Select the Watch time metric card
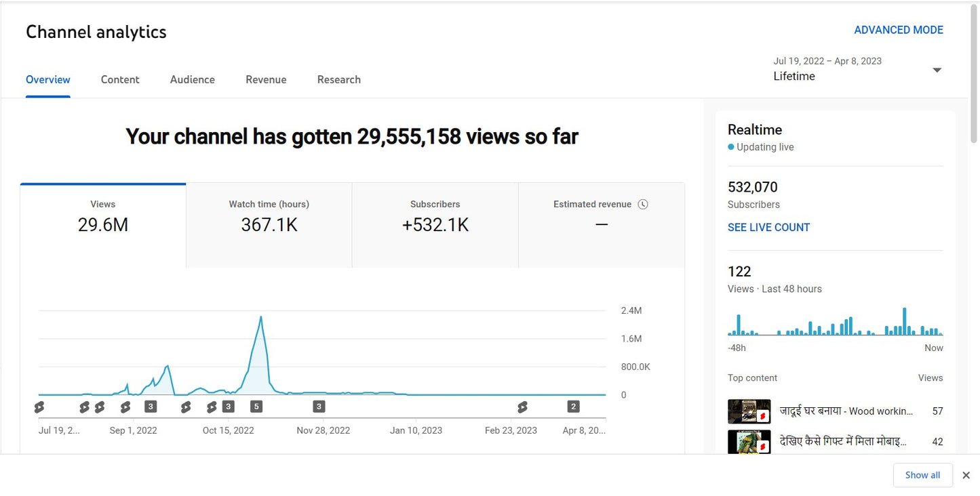 click(x=269, y=224)
